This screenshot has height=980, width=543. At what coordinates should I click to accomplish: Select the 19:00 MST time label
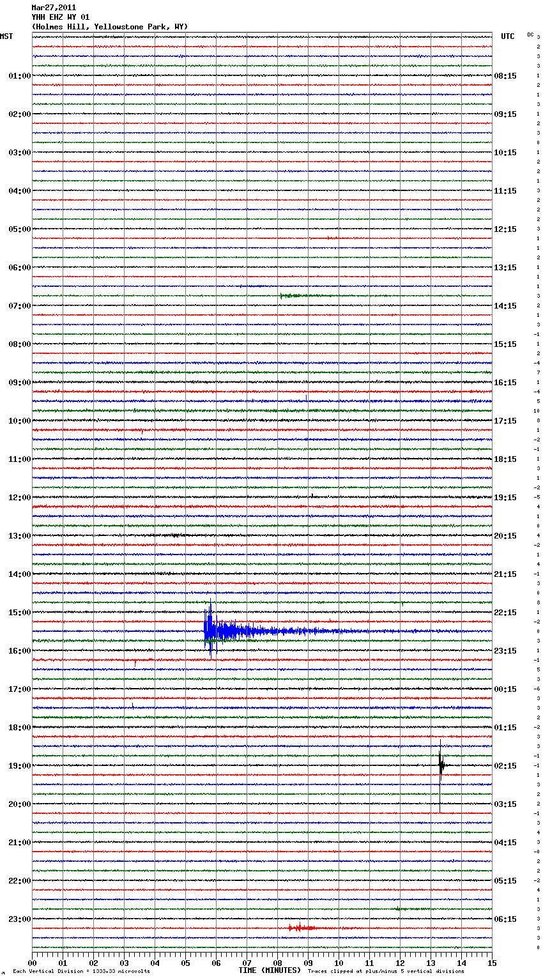pos(20,766)
